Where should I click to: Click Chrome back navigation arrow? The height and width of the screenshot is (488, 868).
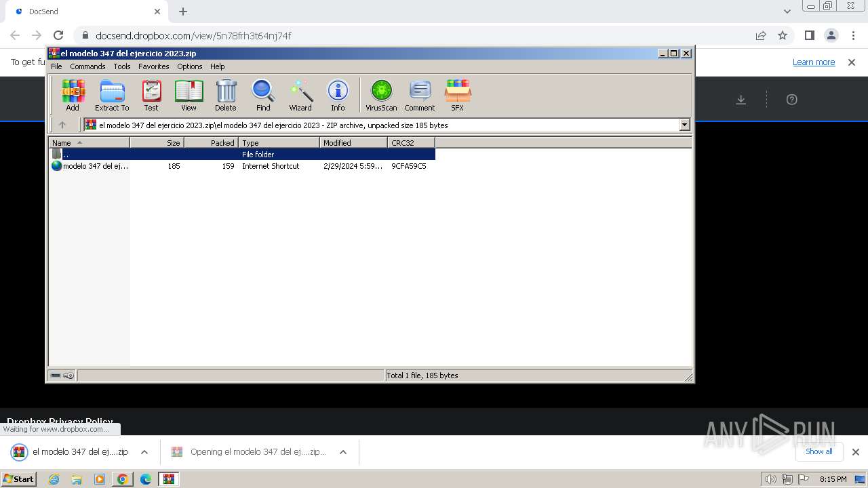pos(15,35)
